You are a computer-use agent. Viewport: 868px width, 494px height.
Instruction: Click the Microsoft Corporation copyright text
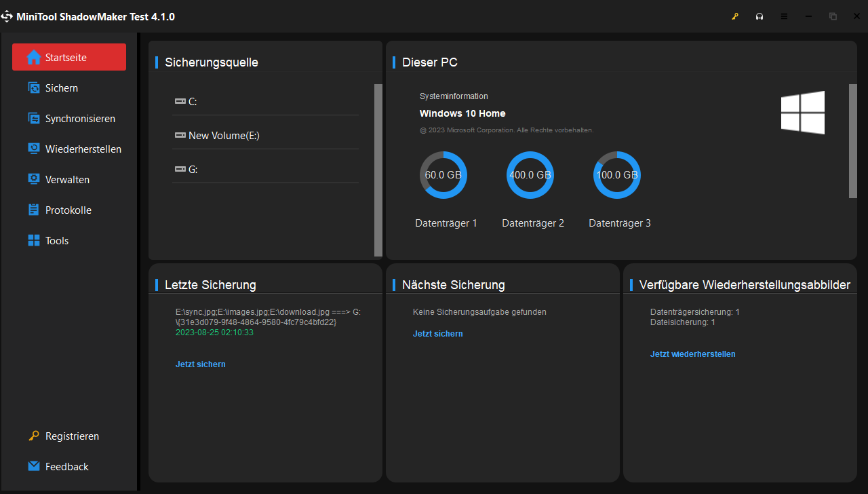point(507,130)
